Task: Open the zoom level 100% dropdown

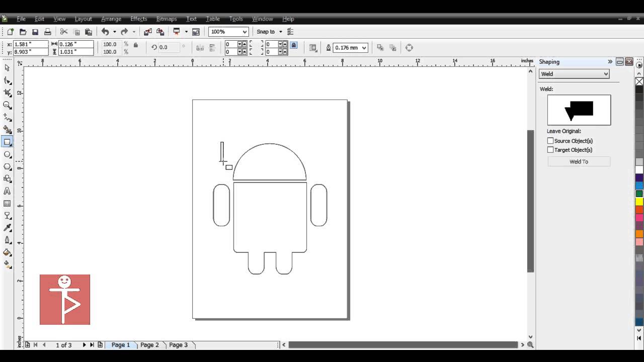Action: click(x=244, y=32)
